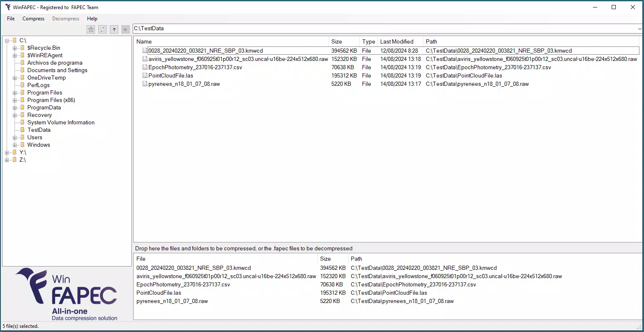Click the folder icon beside PerfLogs

click(23, 85)
